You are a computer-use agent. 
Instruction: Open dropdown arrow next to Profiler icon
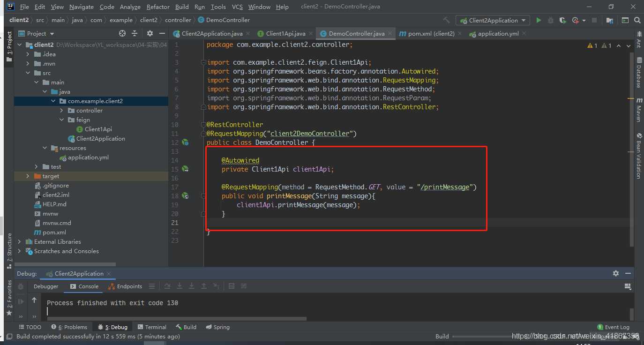click(x=584, y=21)
